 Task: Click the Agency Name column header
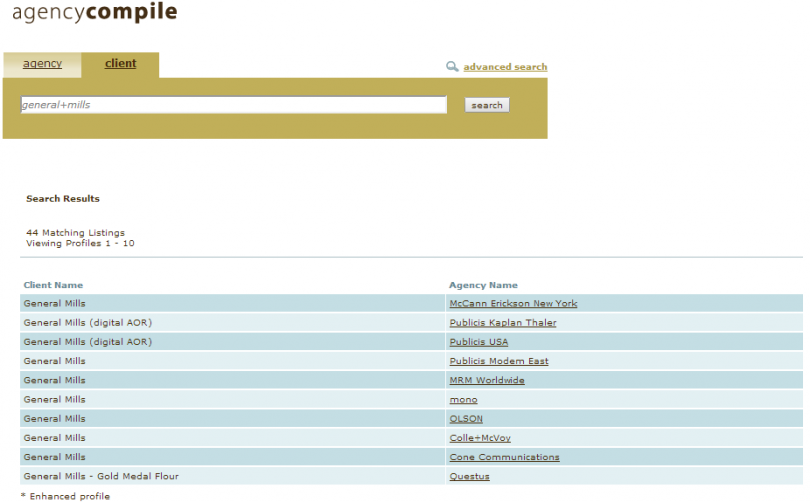(x=483, y=285)
